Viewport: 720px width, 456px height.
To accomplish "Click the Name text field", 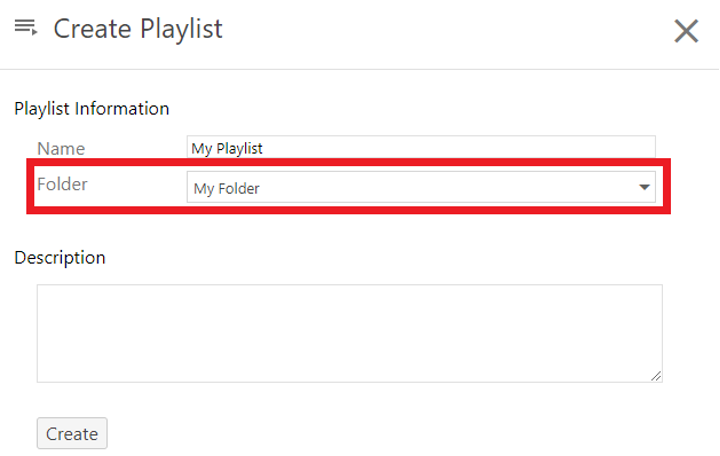I will point(421,148).
